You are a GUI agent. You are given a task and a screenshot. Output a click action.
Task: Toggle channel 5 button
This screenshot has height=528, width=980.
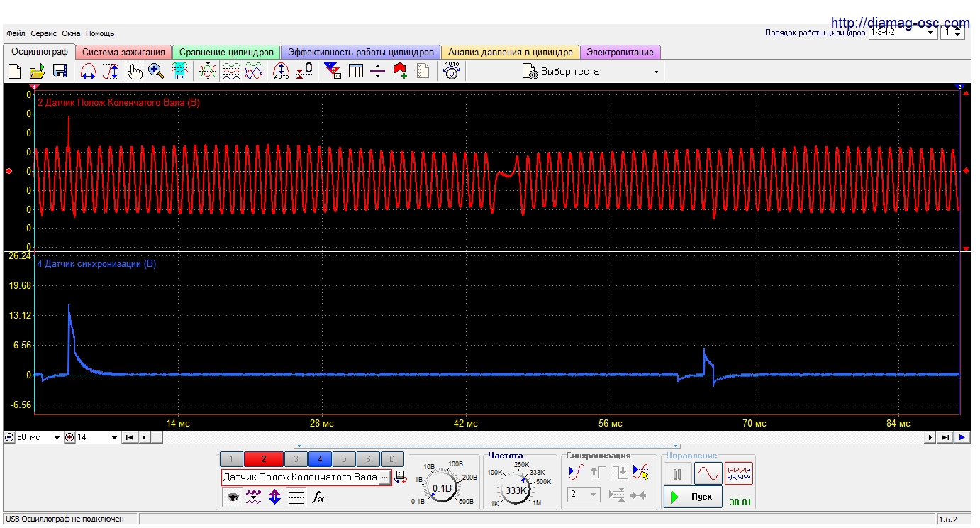coord(344,460)
